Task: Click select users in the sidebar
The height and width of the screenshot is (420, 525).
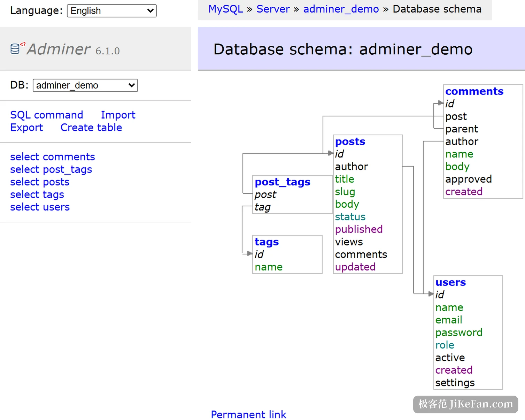Action: [x=40, y=207]
